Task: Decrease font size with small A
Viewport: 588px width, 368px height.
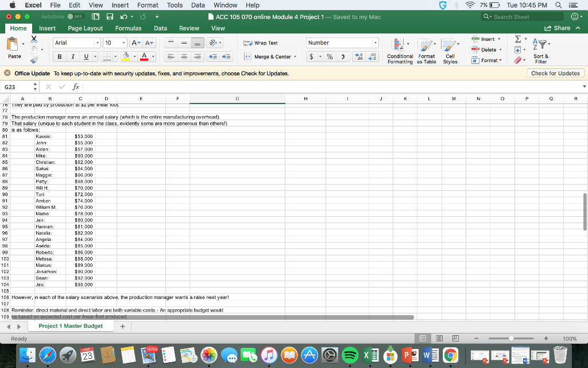Action: point(149,43)
